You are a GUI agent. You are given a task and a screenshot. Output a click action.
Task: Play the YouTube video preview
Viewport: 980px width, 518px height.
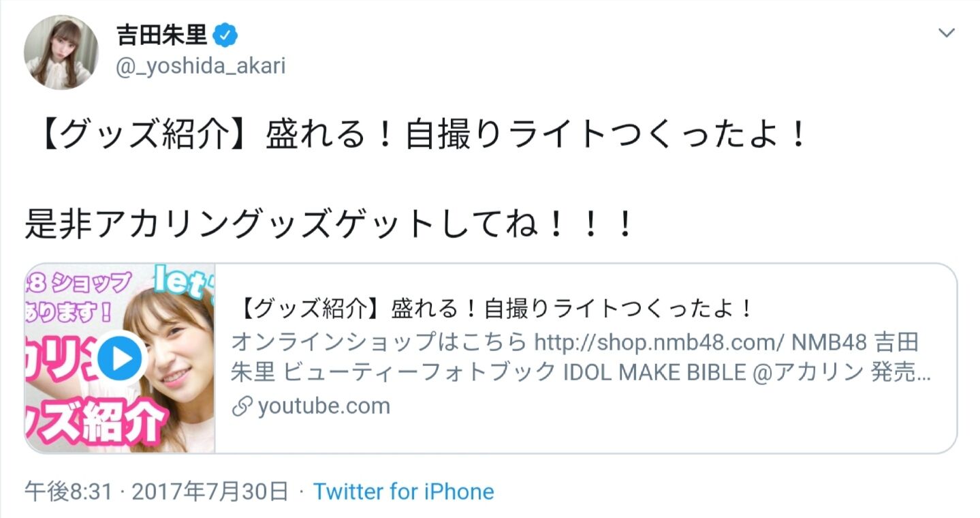point(119,359)
